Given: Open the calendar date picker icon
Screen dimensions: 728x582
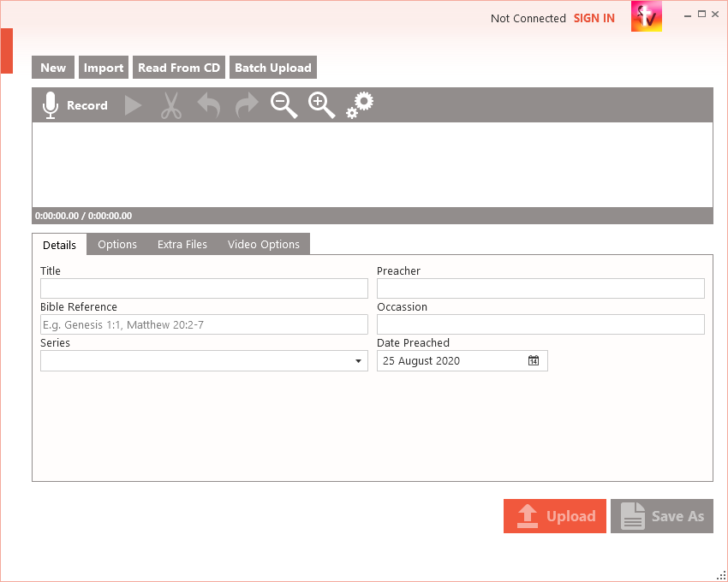Looking at the screenshot, I should 534,360.
